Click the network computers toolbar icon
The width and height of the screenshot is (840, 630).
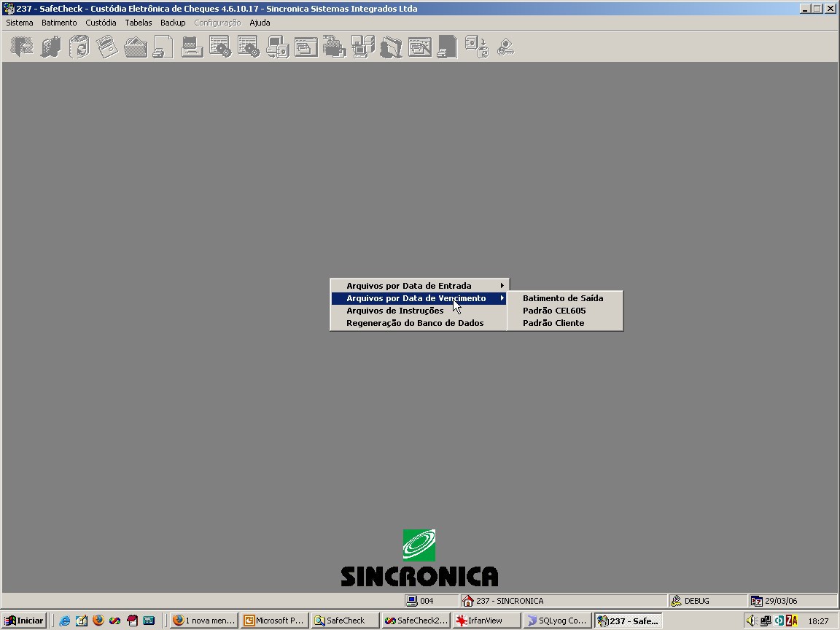(x=362, y=47)
